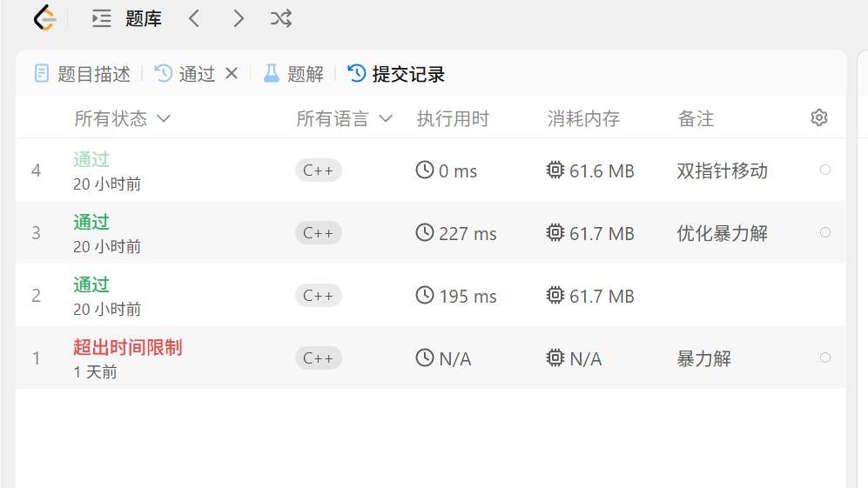Open submission 4 通过 result
Viewport: 868px width, 488px height.
tap(91, 160)
